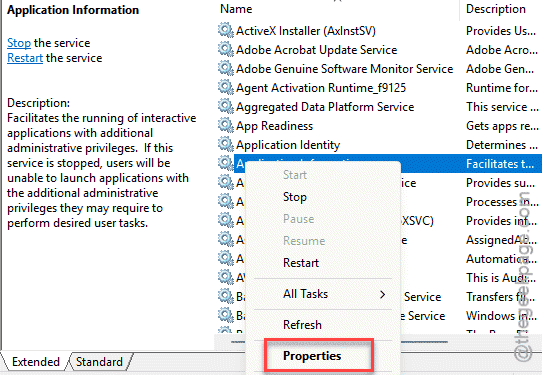Click gear icon of the 'Windows in...' row
The height and width of the screenshot is (375, 542).
[x=226, y=316]
